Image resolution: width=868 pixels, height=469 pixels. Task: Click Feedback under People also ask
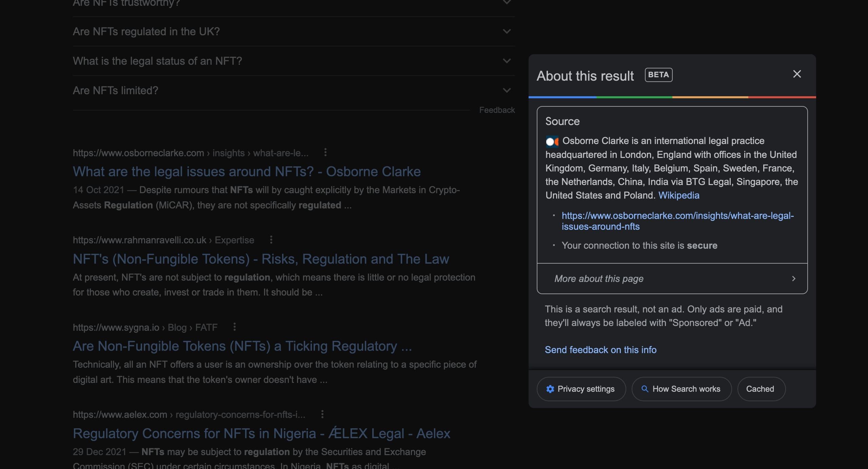pos(497,110)
